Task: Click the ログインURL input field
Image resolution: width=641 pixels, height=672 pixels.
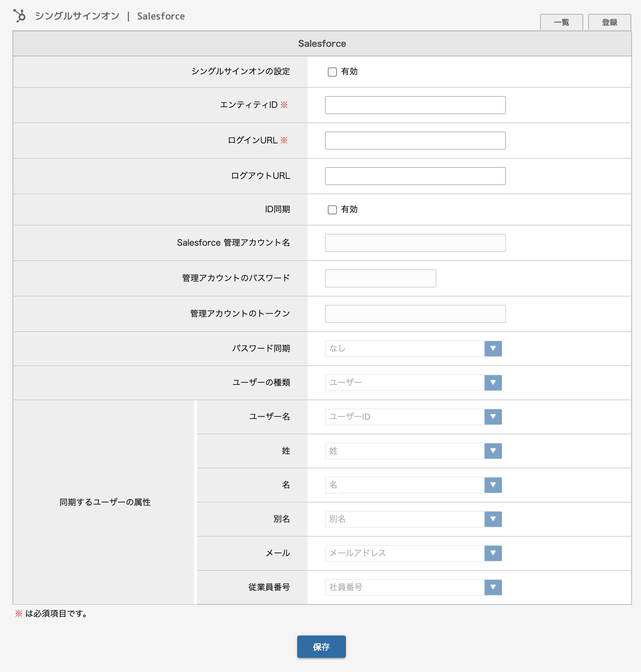Action: [x=415, y=141]
